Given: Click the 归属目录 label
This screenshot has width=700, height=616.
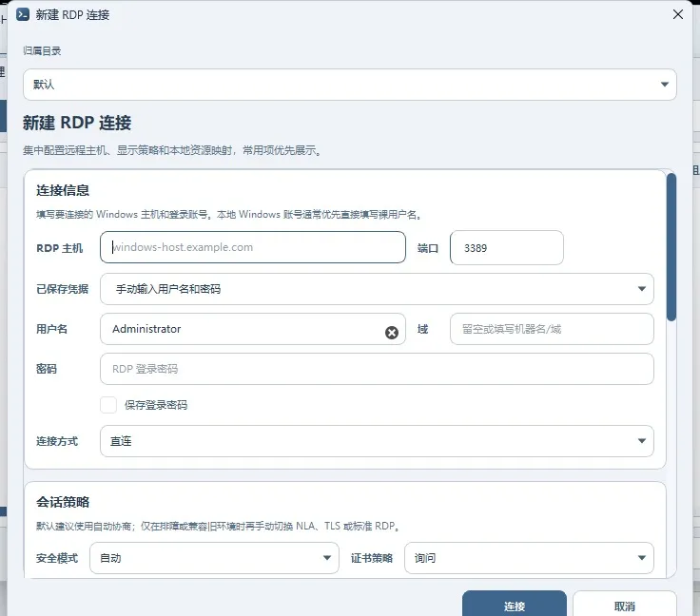Looking at the screenshot, I should coord(42,50).
